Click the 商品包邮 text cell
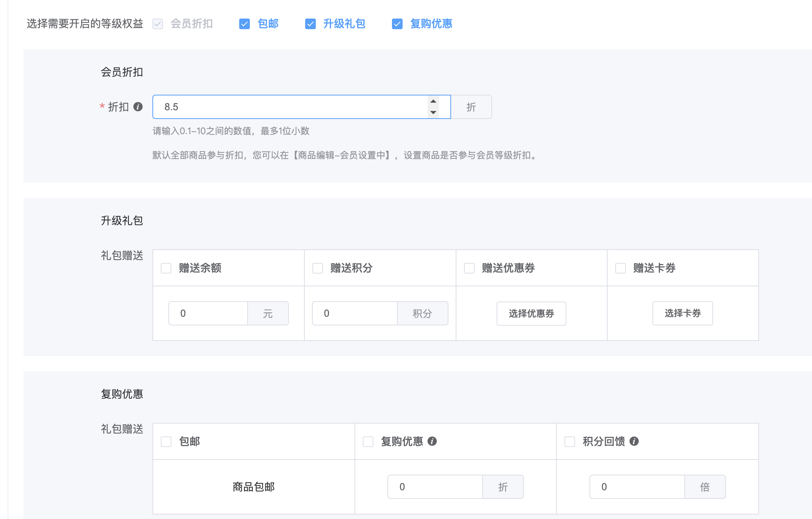The image size is (812, 519). click(x=254, y=487)
